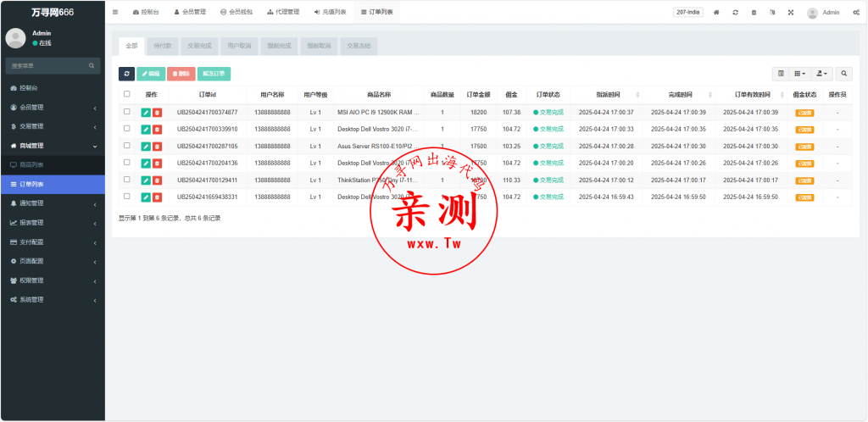Check the box for order UB2504241700204136

coord(127,162)
